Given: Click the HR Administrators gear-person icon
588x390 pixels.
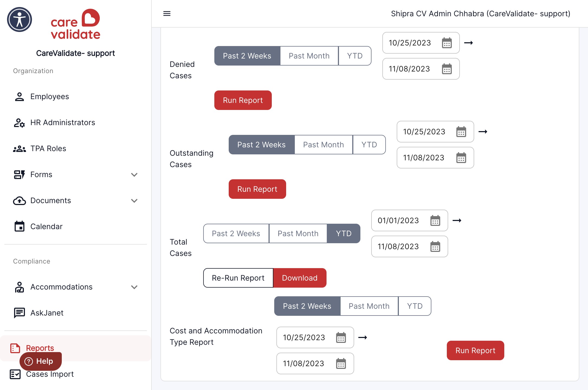Looking at the screenshot, I should click(20, 123).
